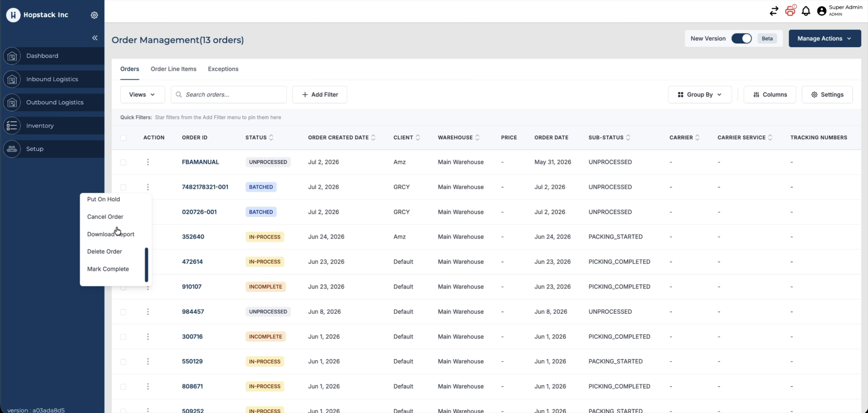868x413 pixels.
Task: Open the table Settings button
Action: point(827,95)
